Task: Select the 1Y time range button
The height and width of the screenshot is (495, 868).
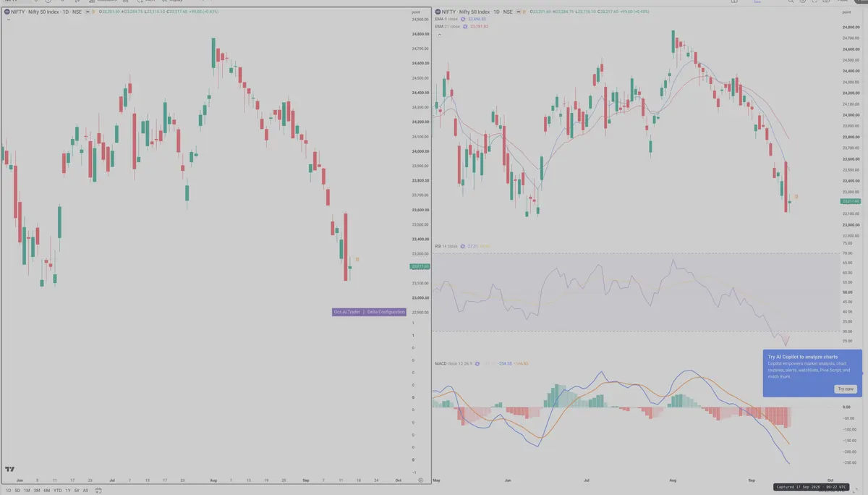Action: pos(68,491)
